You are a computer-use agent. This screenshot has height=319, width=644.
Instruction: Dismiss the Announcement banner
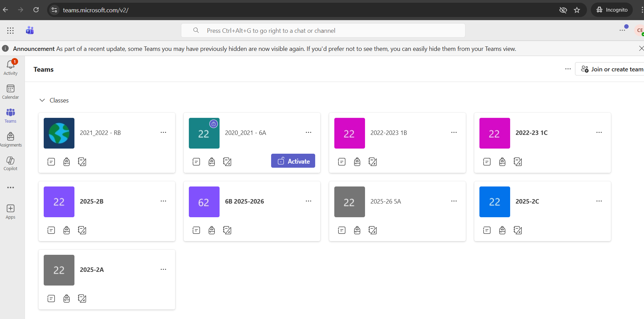click(641, 48)
